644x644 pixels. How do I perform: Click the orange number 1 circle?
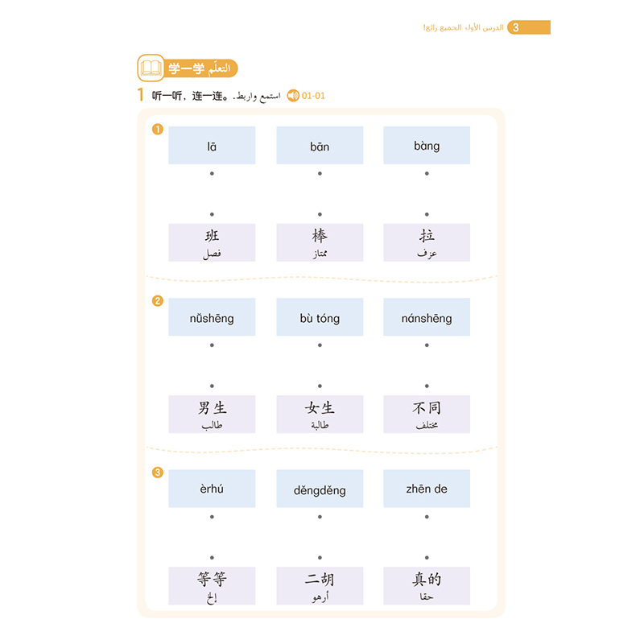(158, 130)
